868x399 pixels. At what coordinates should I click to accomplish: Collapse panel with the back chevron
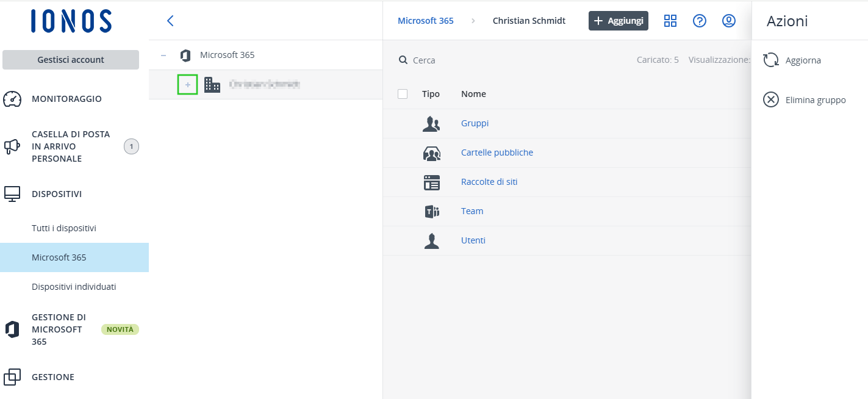[x=170, y=21]
